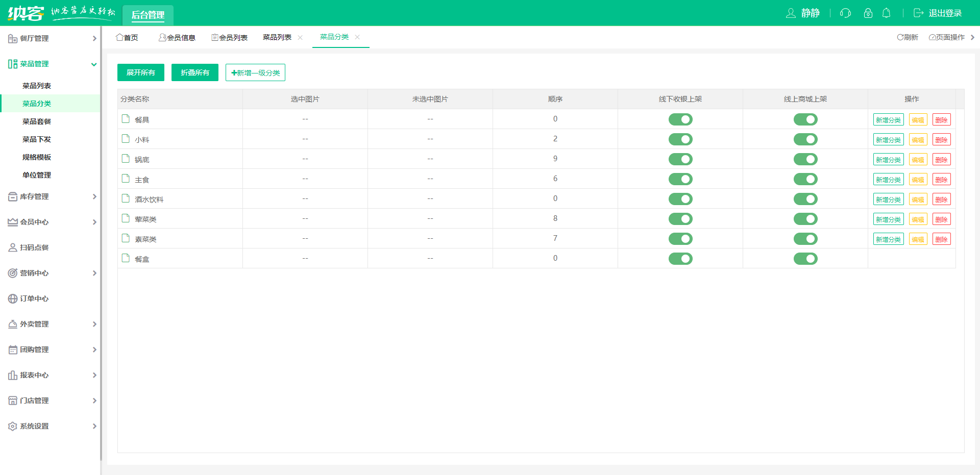Screen dimensions: 980x475
Task: Expand the 库存管理 sidebar menu
Action: (x=51, y=196)
